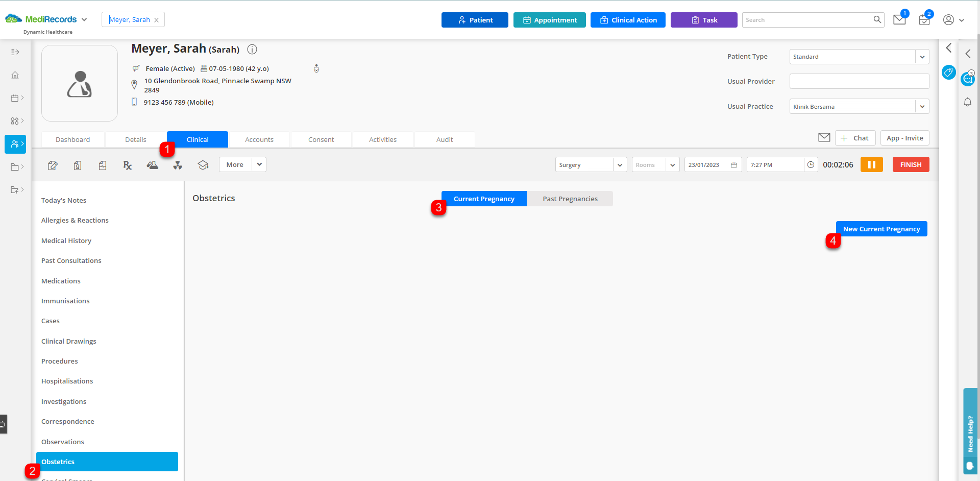Expand the left navigation sidebar
The width and height of the screenshot is (980, 481).
[x=15, y=52]
